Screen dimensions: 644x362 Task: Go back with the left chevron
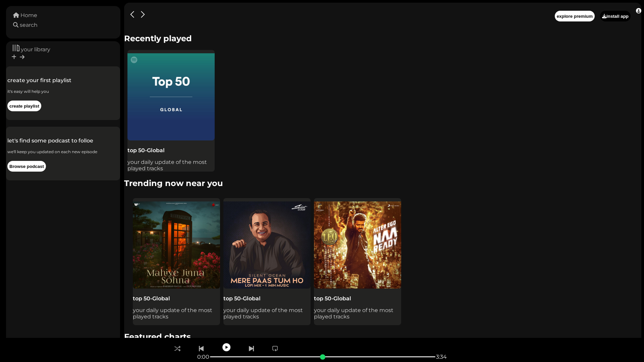[132, 14]
